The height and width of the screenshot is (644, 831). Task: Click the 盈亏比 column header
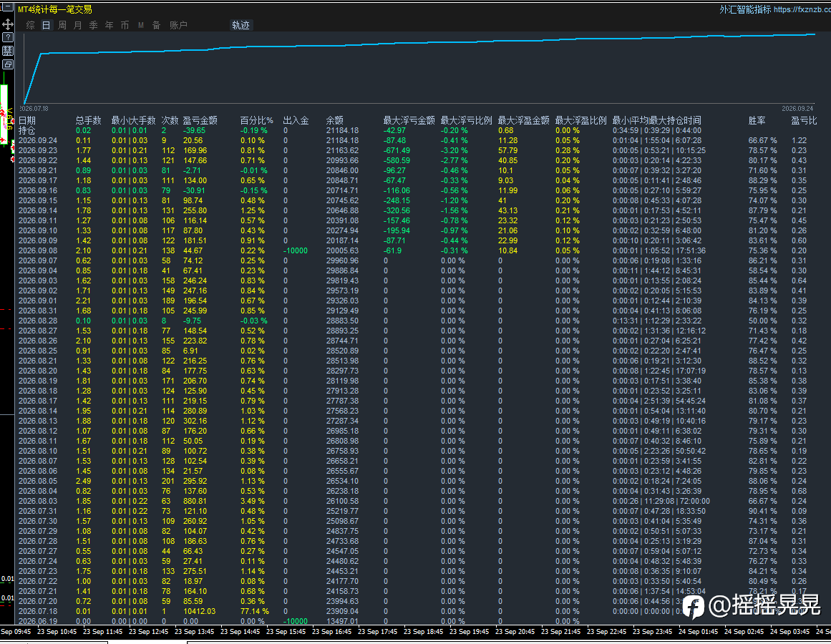click(x=804, y=120)
